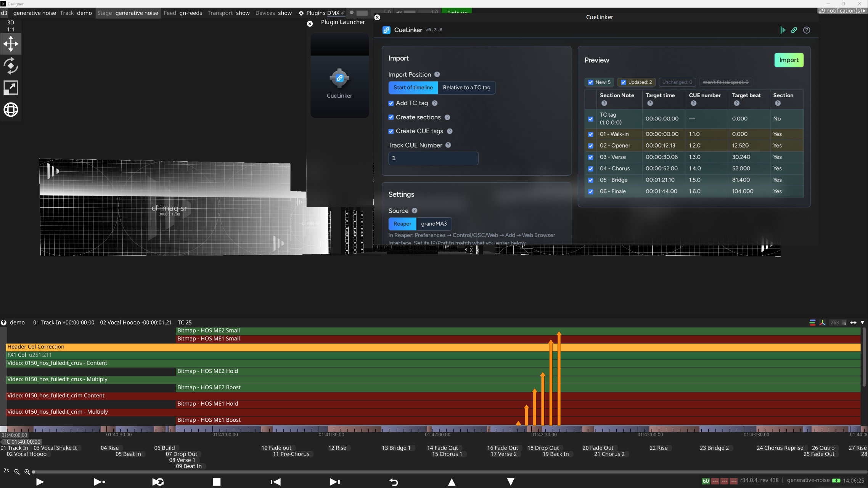Screen dimensions: 868x488
Task: Click the colored layer stack icon on timeline
Action: coord(812,323)
